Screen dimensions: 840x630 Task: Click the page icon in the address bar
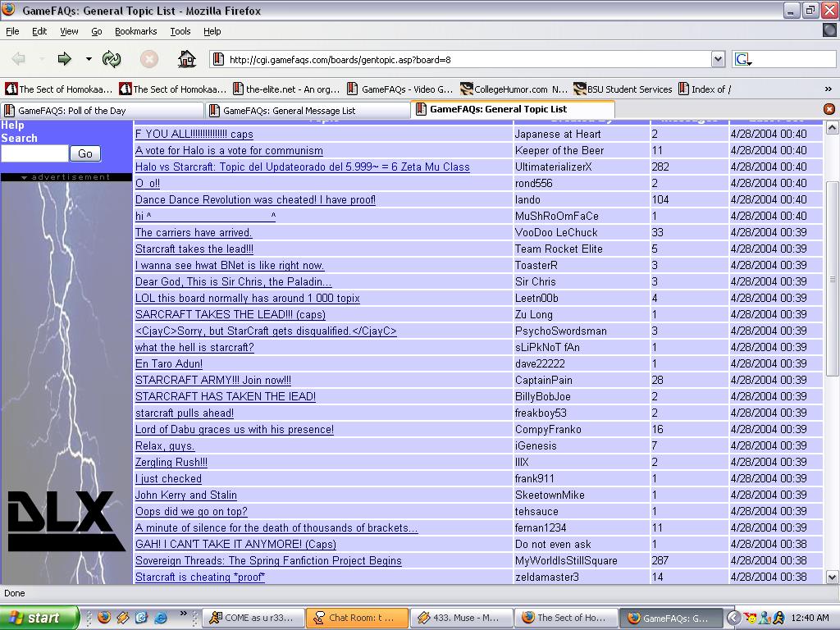coord(218,59)
